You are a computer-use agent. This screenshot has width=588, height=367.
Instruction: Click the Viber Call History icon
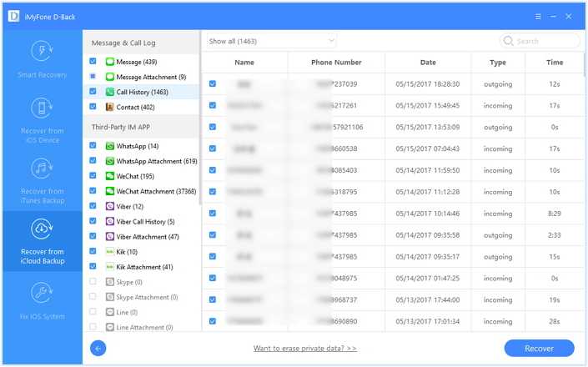click(110, 222)
